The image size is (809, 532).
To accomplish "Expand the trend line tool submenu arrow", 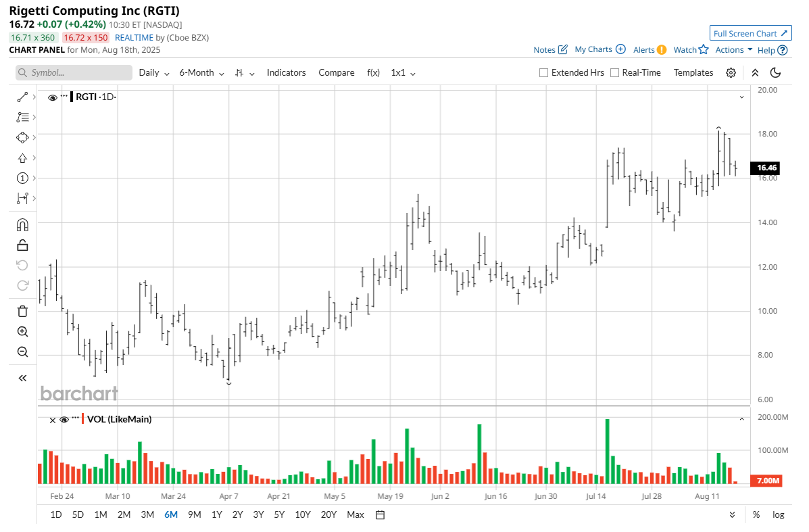I will click(x=34, y=97).
